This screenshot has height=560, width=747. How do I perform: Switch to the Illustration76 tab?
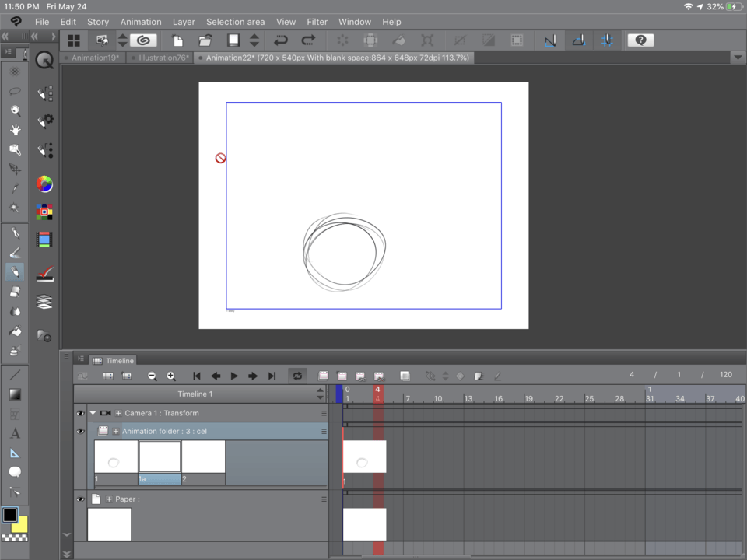click(x=162, y=58)
